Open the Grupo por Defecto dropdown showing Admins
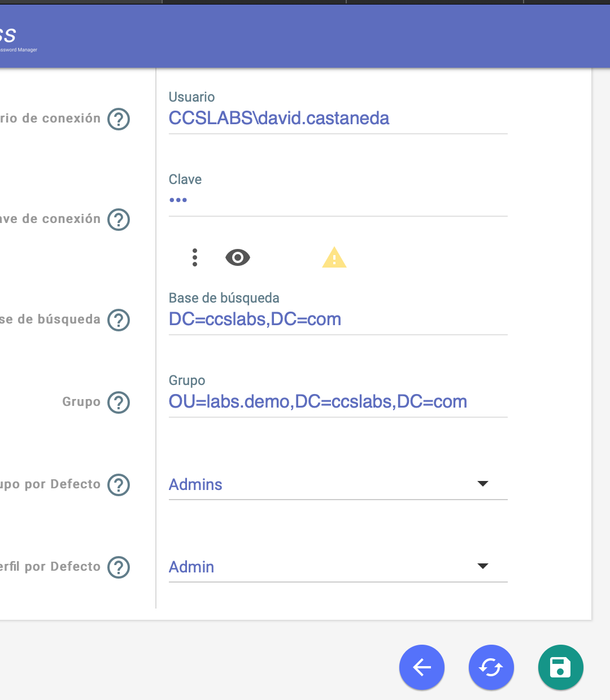Image resolution: width=610 pixels, height=700 pixels. click(338, 484)
